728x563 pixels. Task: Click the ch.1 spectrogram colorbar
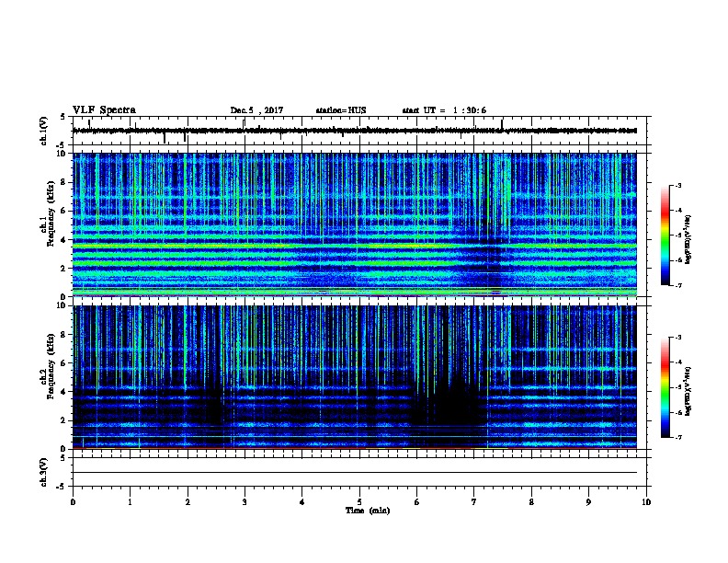click(x=665, y=236)
